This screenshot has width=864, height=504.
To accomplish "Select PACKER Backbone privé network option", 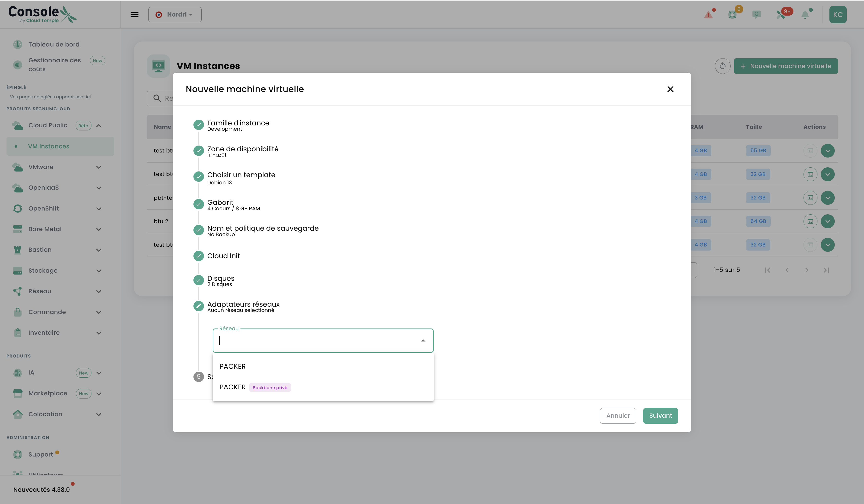I will [323, 387].
